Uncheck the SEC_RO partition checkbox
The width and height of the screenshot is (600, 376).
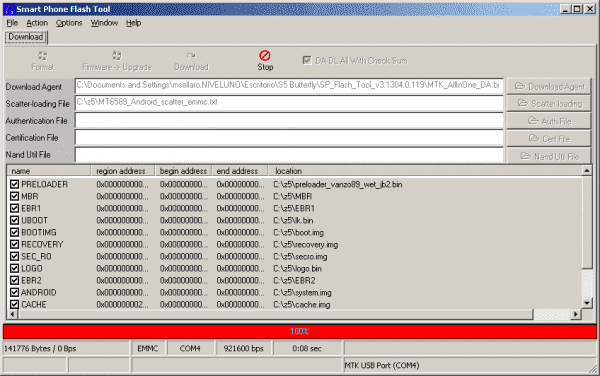pos(15,256)
